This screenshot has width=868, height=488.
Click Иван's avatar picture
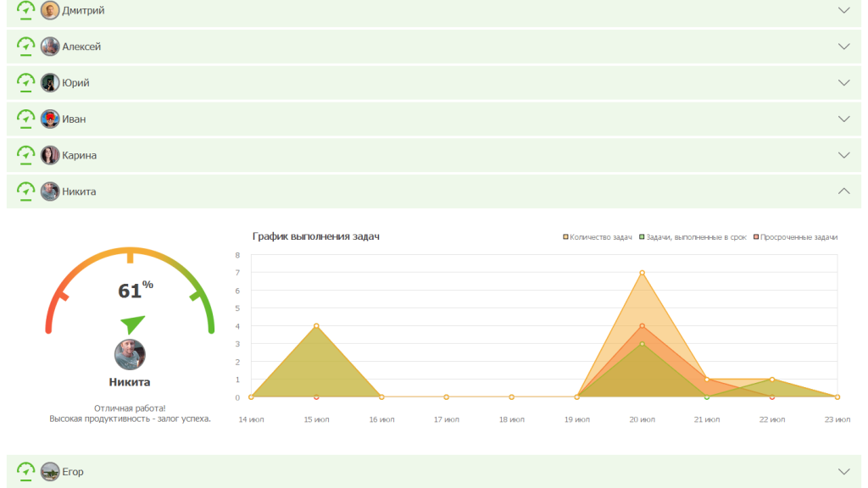[50, 119]
